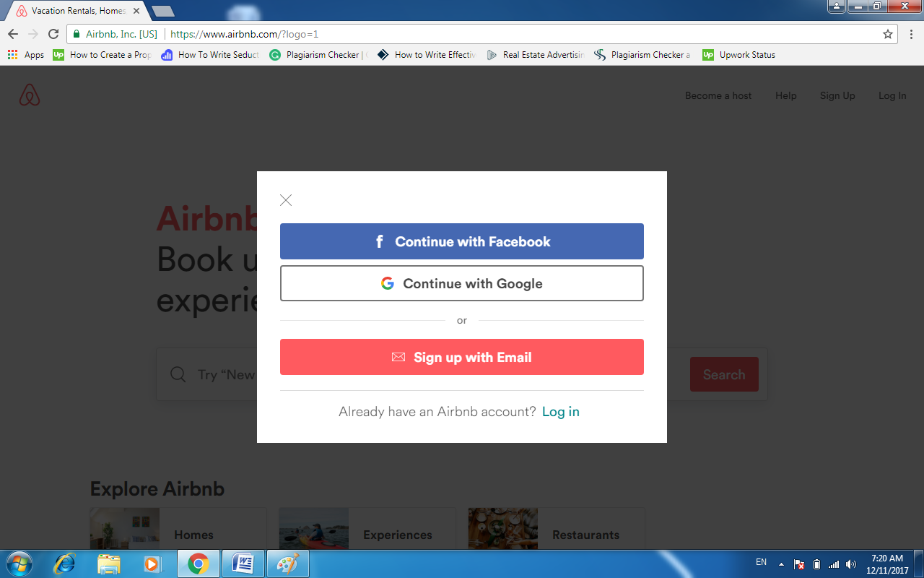This screenshot has width=924, height=578.
Task: Click the volume speaker tray icon
Action: pos(851,564)
